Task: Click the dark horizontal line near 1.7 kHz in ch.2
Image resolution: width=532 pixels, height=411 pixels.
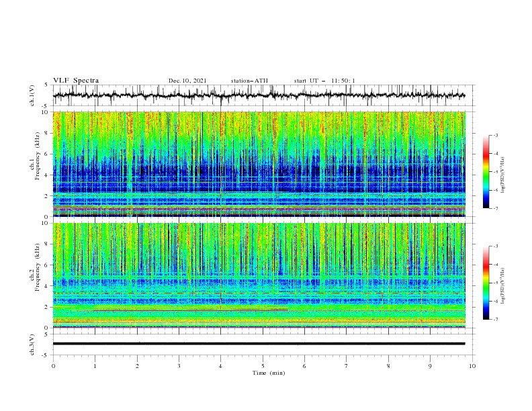Action: pyautogui.click(x=191, y=310)
